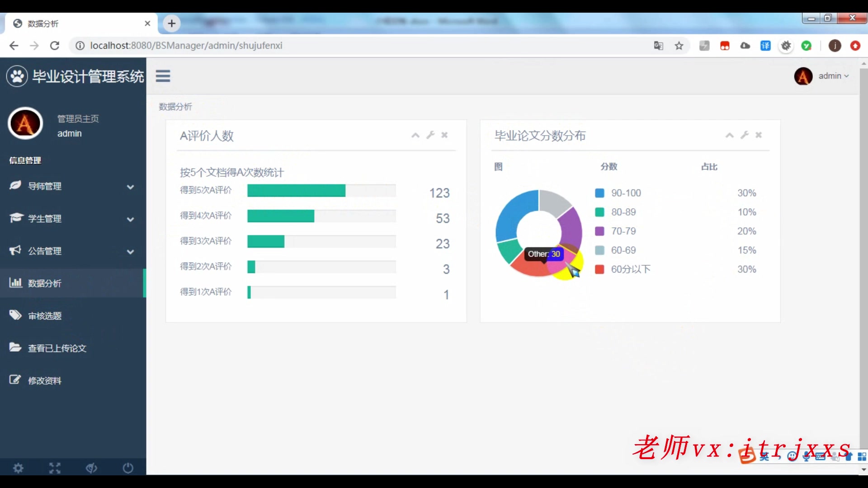
Task: Click the Sogou input method tray icon
Action: 747,456
